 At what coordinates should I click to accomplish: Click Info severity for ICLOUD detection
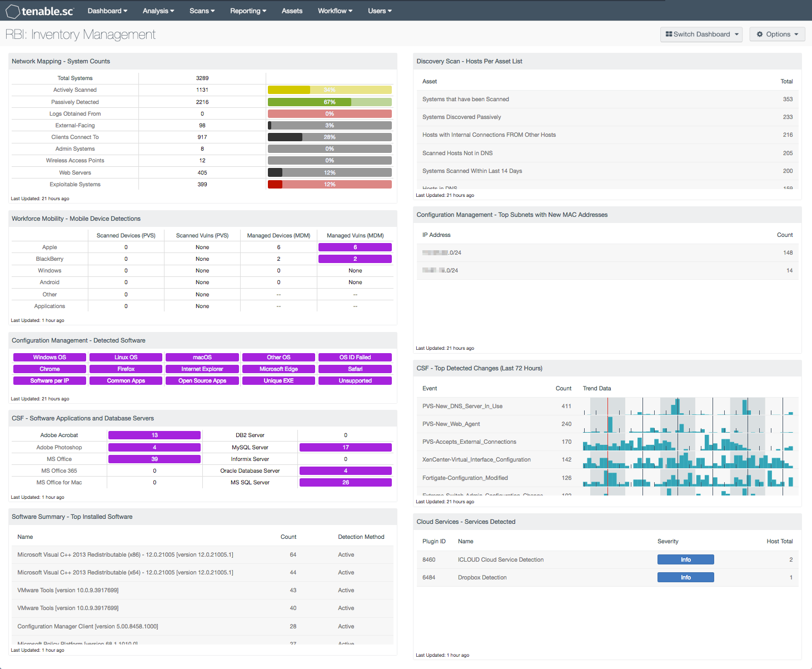click(x=686, y=559)
